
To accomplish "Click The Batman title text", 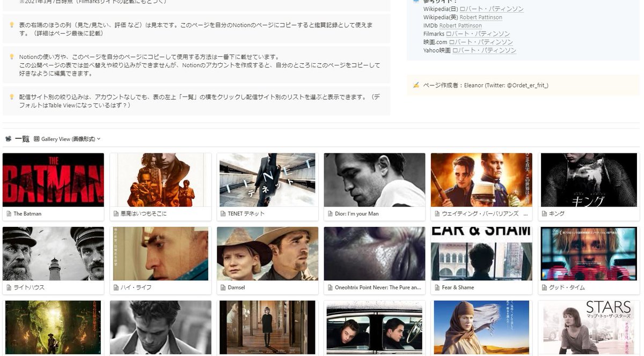I will tap(27, 213).
